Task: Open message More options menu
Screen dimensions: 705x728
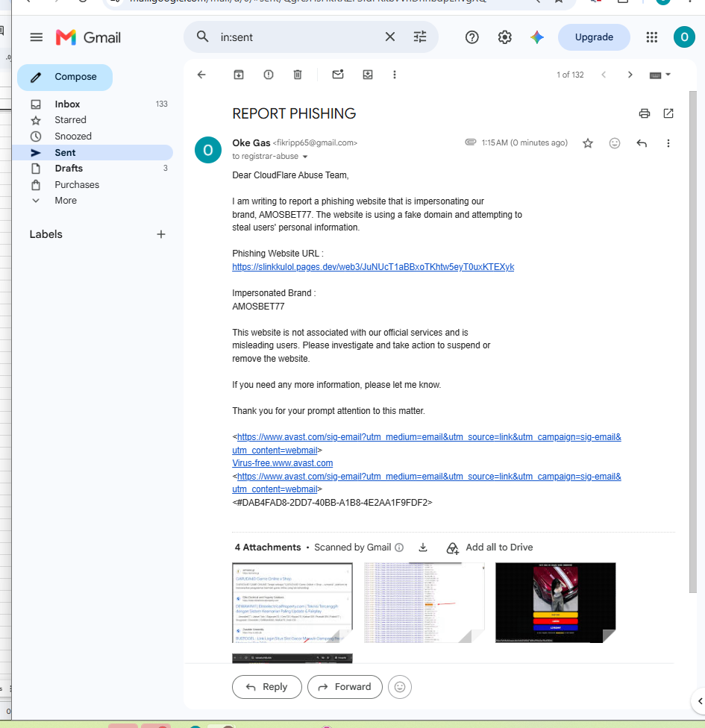Action: [x=668, y=143]
